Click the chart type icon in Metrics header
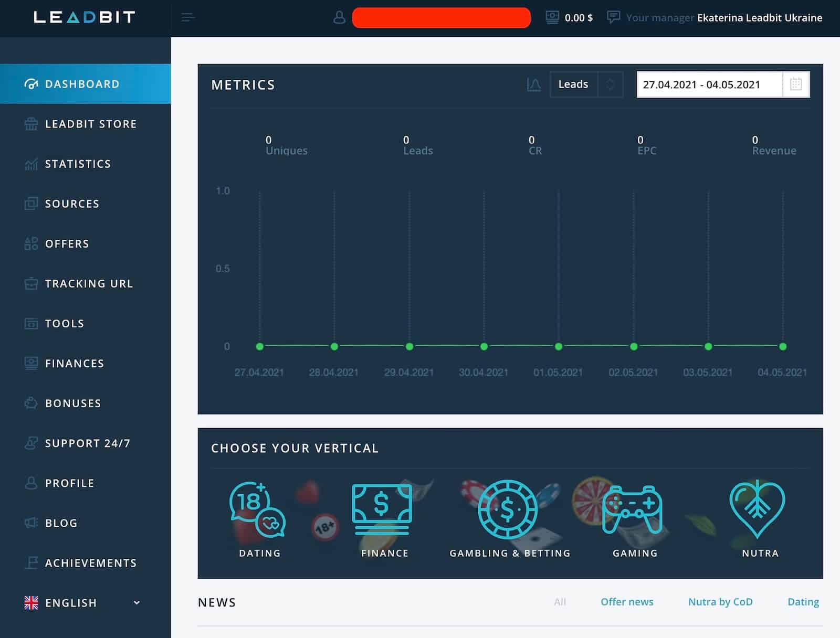 tap(533, 84)
